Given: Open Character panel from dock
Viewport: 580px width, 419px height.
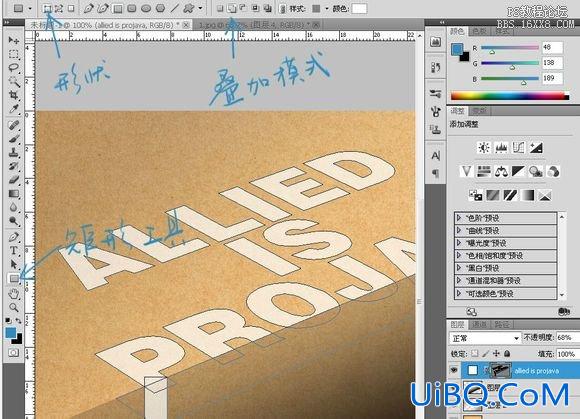Looking at the screenshot, I should (436, 156).
